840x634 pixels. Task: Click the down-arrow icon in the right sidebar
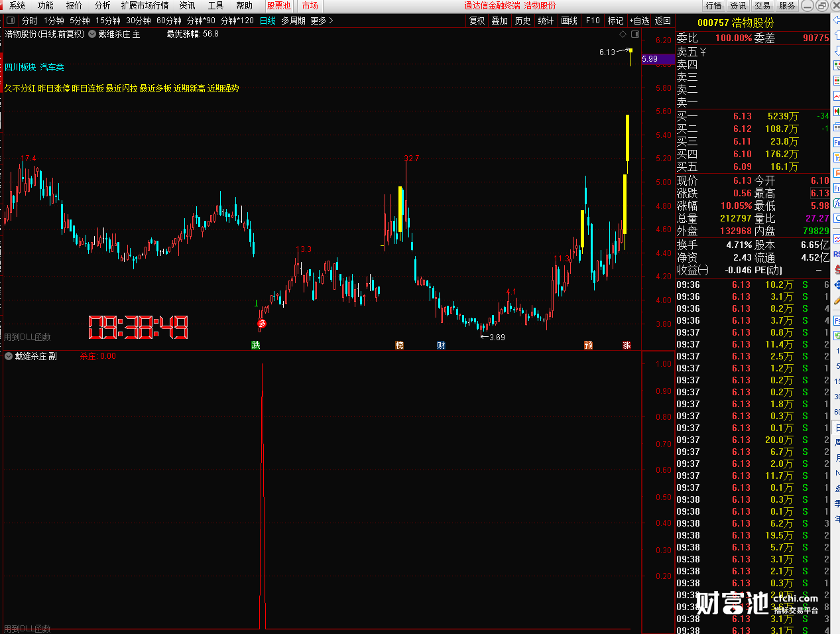pyautogui.click(x=837, y=49)
